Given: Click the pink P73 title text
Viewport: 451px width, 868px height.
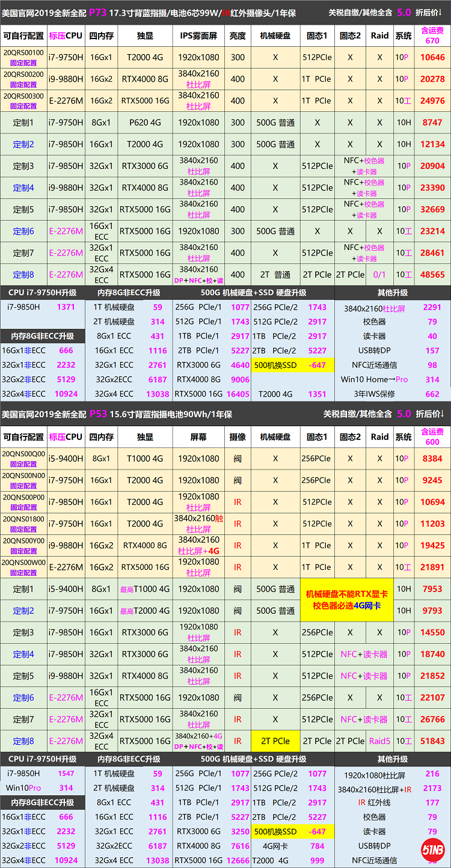Looking at the screenshot, I should 96,12.
